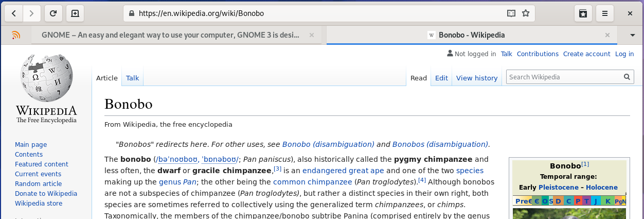644x219 pixels.
Task: Bookmark this page with the star icon
Action: coord(525,13)
